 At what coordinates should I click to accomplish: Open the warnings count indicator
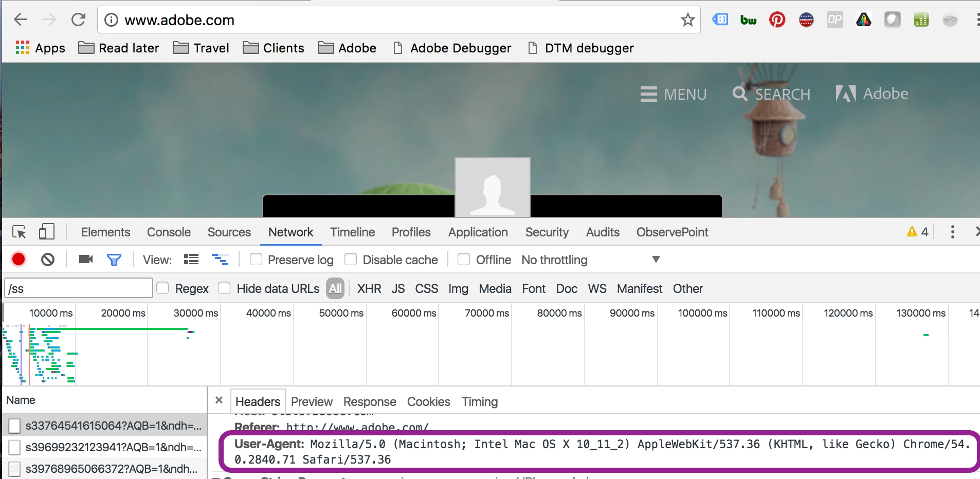918,232
